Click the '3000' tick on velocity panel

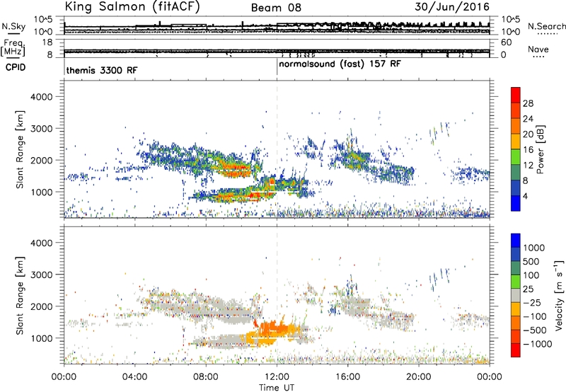[42, 275]
